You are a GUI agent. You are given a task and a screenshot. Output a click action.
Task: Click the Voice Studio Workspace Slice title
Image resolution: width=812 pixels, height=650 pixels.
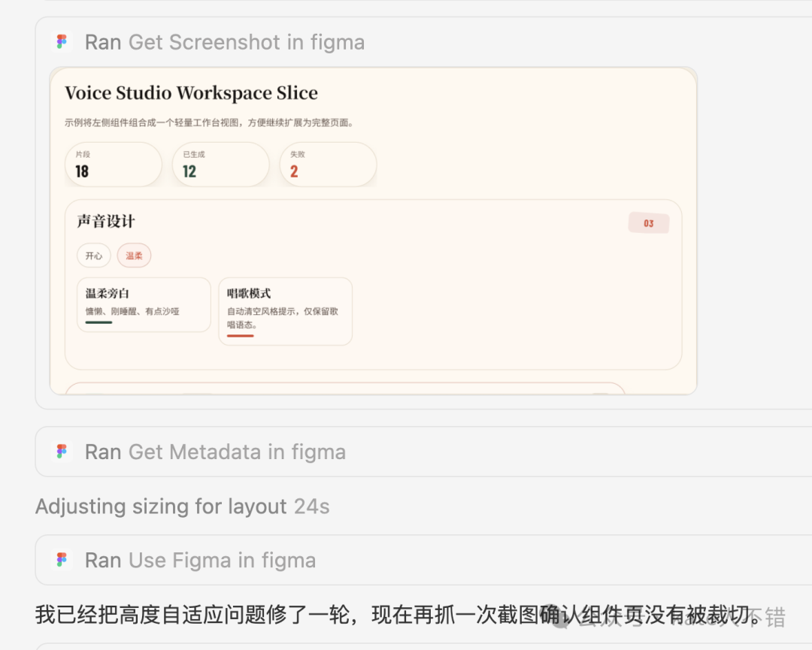(191, 93)
